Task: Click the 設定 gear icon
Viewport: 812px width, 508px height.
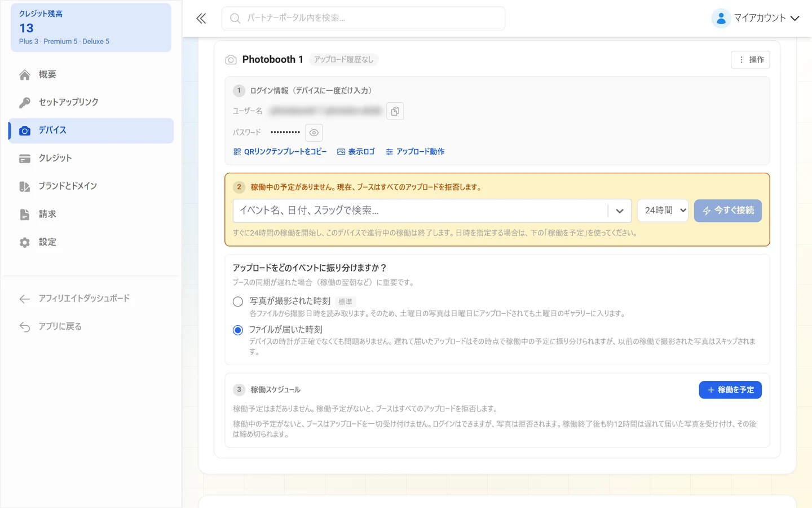Action: (x=25, y=242)
